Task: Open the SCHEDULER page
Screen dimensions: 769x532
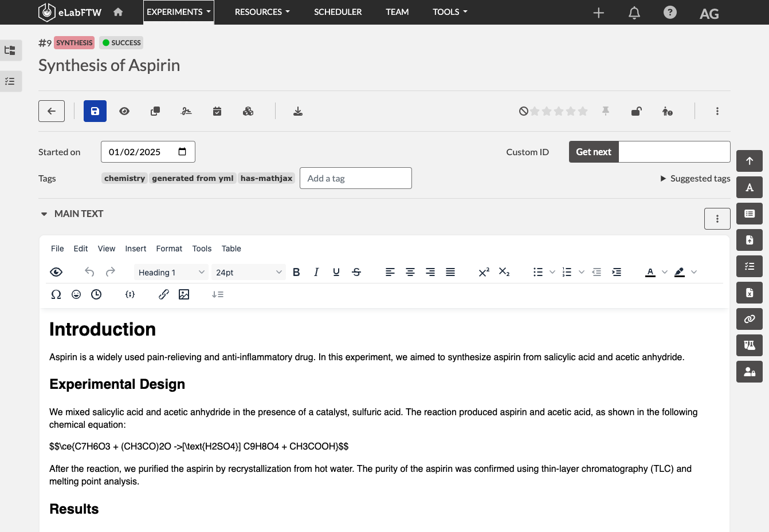Action: pos(338,12)
